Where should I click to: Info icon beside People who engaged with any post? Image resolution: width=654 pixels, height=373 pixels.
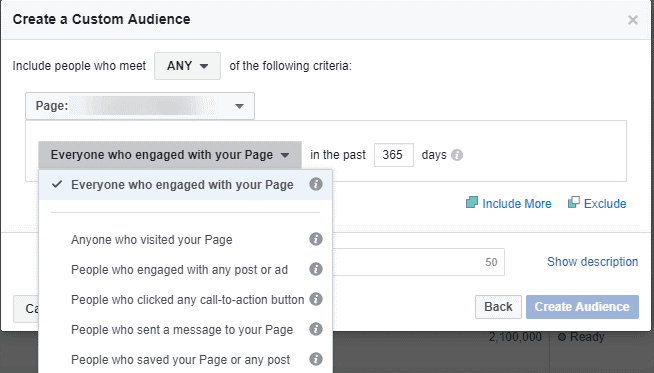[316, 269]
